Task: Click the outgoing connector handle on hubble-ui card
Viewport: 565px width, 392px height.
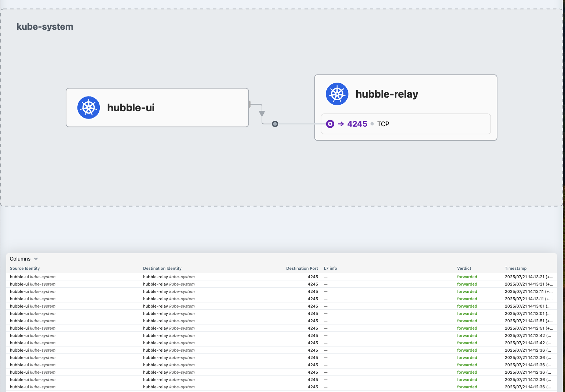Action: click(x=249, y=104)
